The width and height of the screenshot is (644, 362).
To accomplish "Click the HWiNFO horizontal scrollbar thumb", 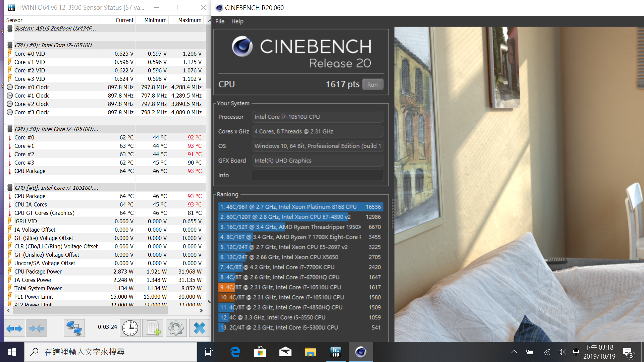I will pyautogui.click(x=90, y=311).
